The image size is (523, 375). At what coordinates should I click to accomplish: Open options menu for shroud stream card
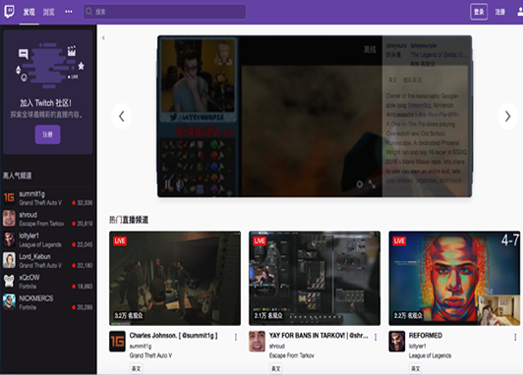click(376, 337)
